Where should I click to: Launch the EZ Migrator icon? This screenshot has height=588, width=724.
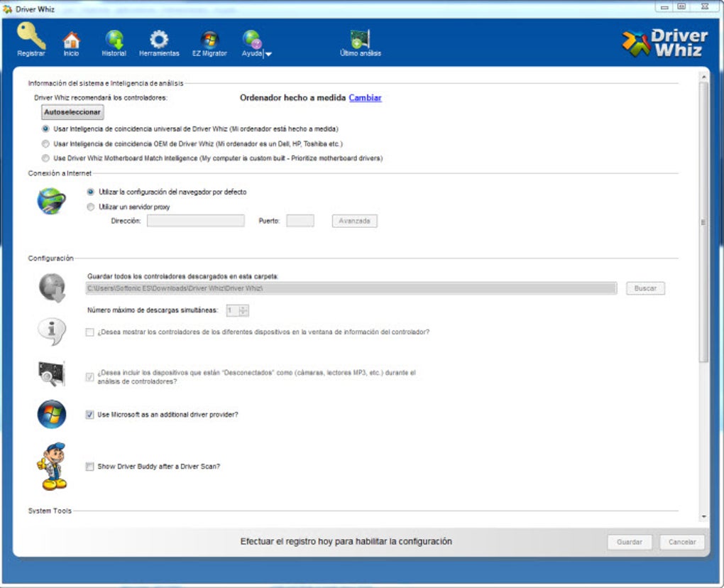(x=209, y=40)
